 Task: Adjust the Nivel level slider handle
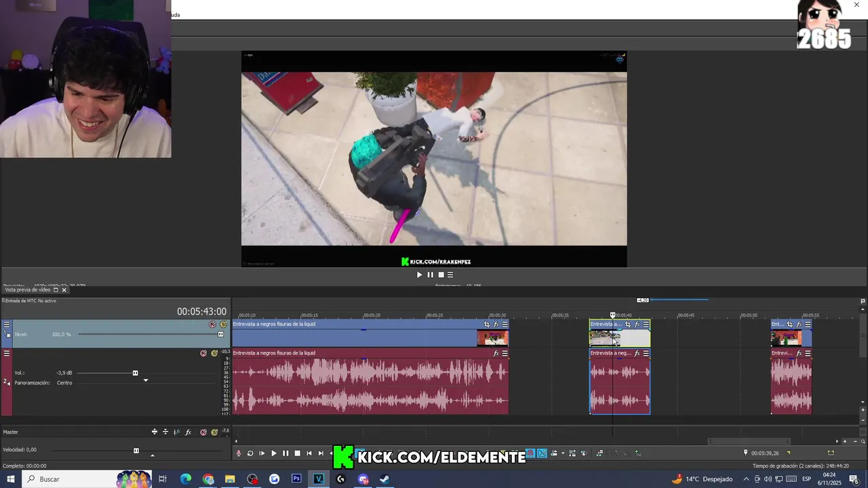(220, 334)
